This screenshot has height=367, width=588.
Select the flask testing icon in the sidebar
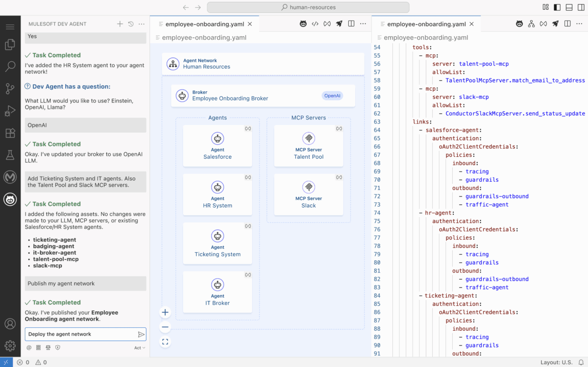click(x=10, y=155)
